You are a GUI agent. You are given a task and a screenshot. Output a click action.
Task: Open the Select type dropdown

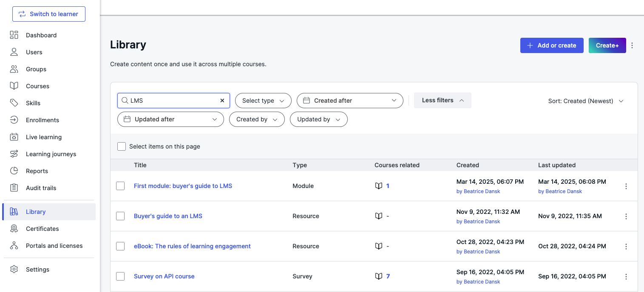pos(263,101)
